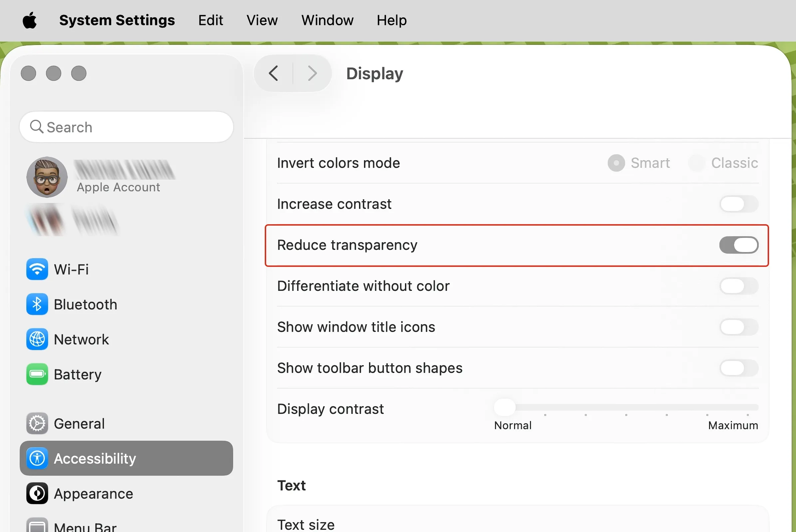Image resolution: width=796 pixels, height=532 pixels.
Task: Select the Classic invert colors option
Action: coord(697,163)
